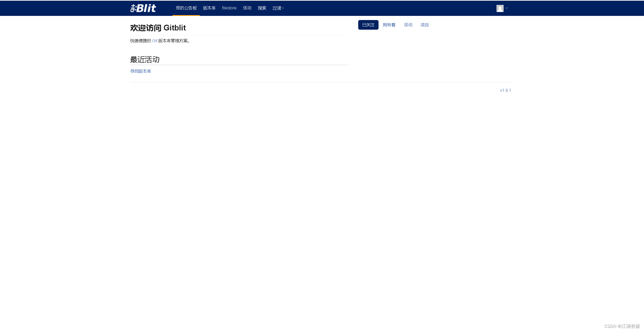The image size is (644, 331).
Task: Follow the Git link in the description
Action: coord(155,41)
